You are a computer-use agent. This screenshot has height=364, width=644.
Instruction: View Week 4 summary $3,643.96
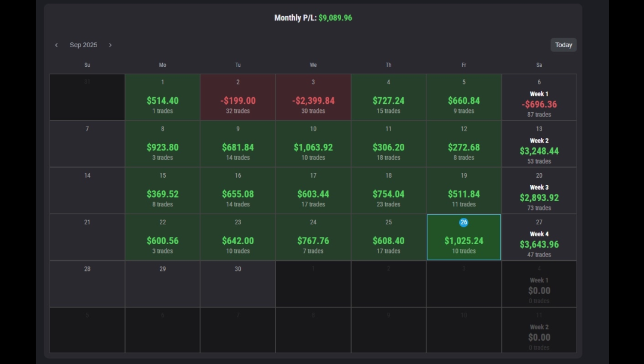(539, 237)
